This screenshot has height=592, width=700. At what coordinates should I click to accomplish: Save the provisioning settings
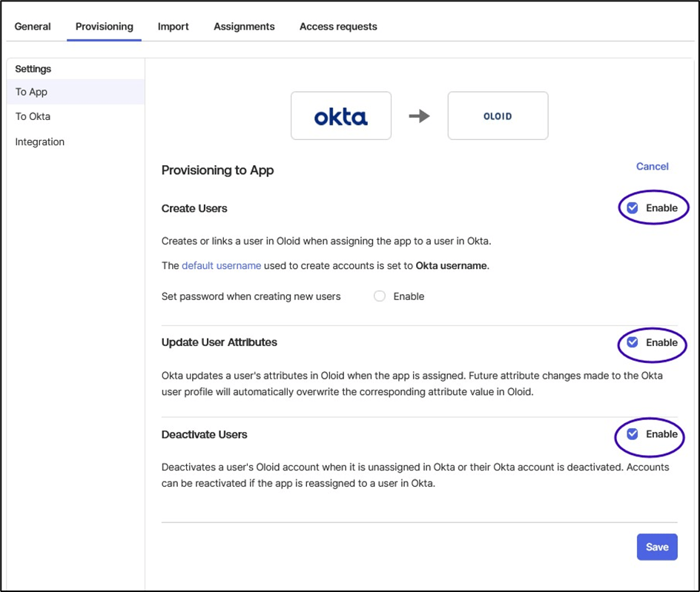(657, 547)
